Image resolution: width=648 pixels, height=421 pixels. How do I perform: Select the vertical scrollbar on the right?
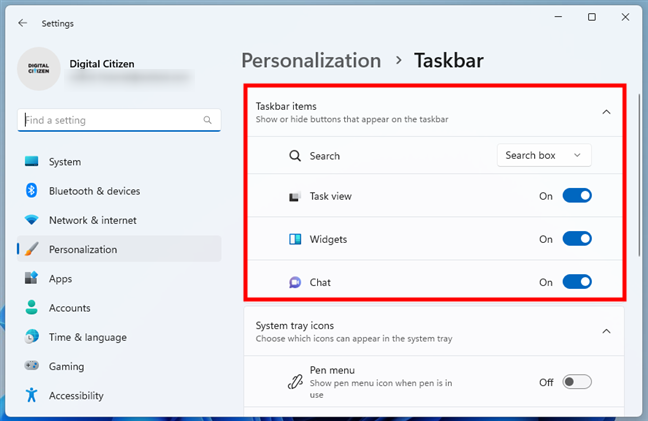click(639, 175)
